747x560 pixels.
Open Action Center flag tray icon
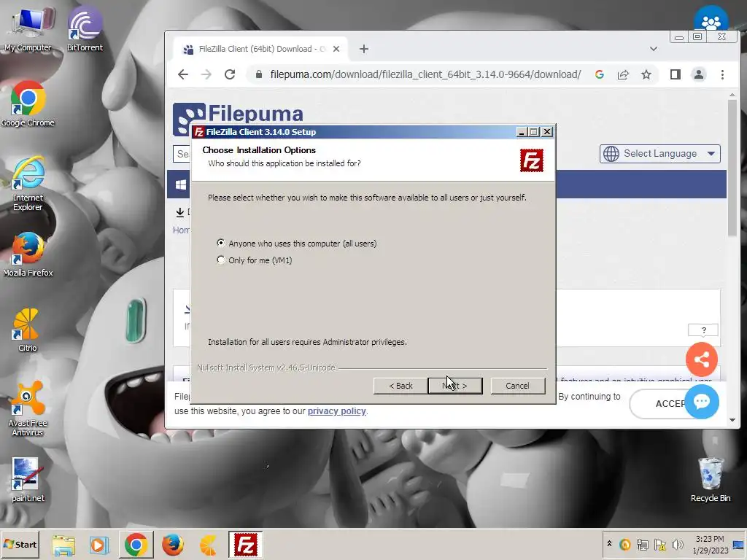coord(659,544)
